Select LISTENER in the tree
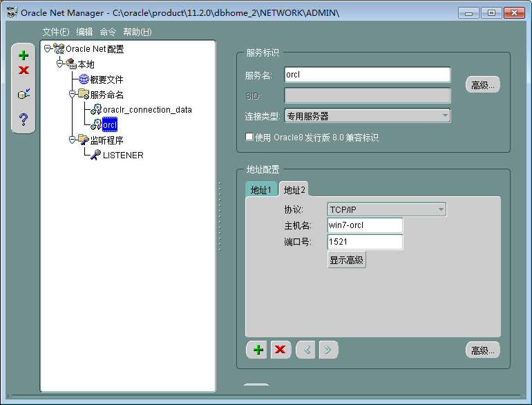 123,155
